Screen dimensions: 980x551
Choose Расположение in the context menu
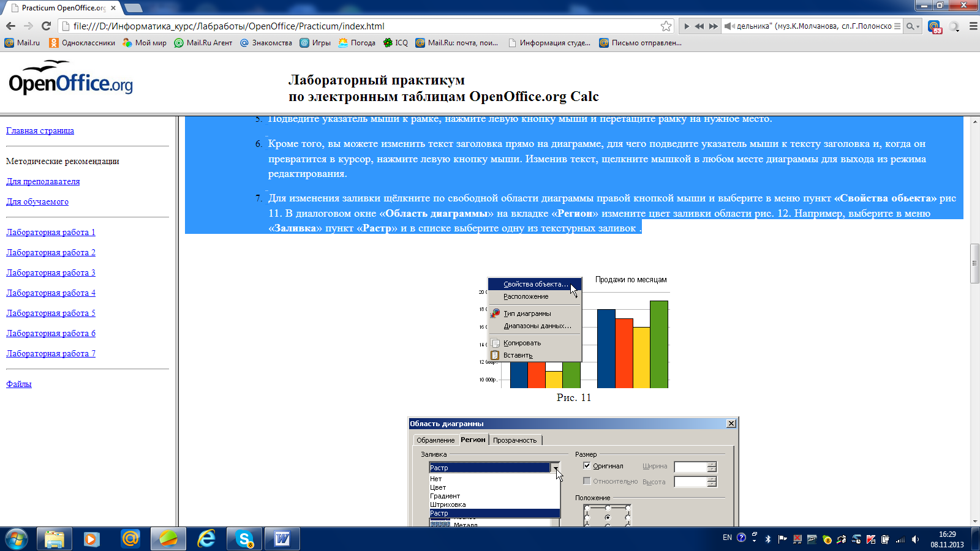pyautogui.click(x=535, y=296)
